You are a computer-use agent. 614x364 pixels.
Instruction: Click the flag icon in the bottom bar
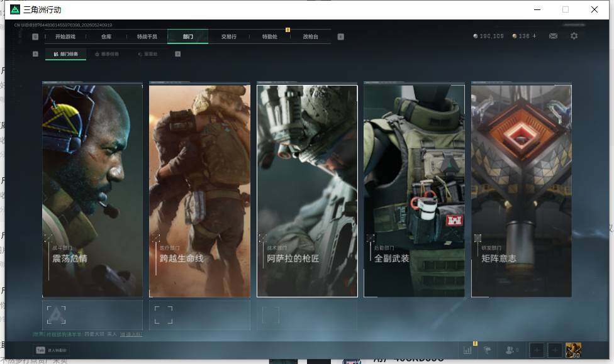488,350
